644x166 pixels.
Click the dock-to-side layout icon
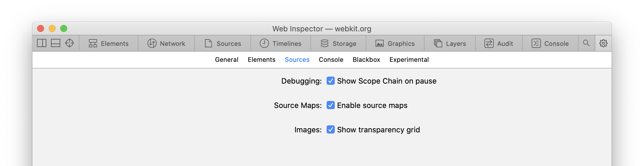[x=42, y=43]
